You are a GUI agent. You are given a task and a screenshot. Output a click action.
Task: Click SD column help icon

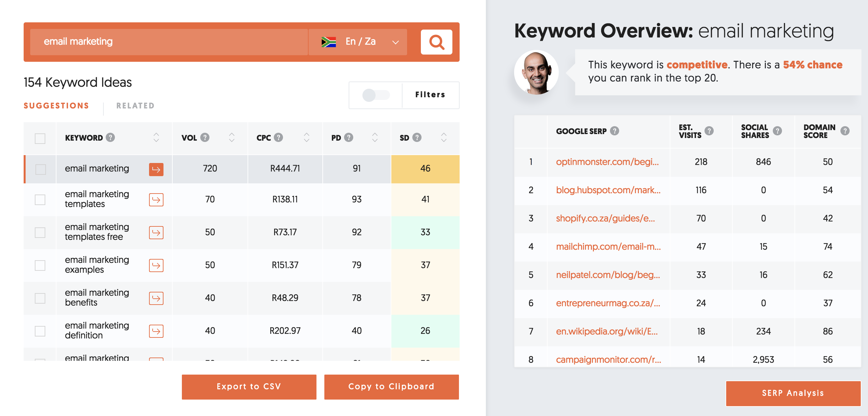(x=417, y=137)
